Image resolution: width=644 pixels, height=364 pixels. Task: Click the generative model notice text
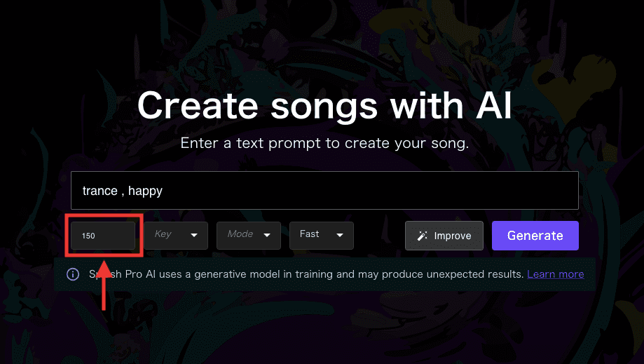click(306, 274)
